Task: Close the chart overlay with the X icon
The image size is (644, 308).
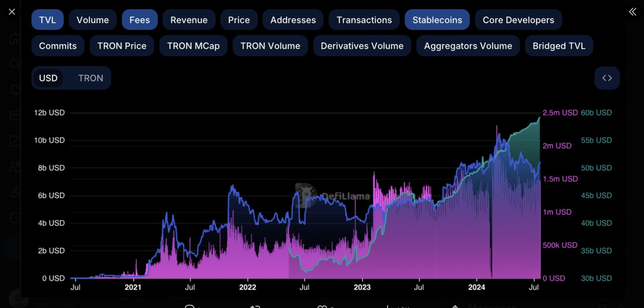Action: click(x=12, y=12)
